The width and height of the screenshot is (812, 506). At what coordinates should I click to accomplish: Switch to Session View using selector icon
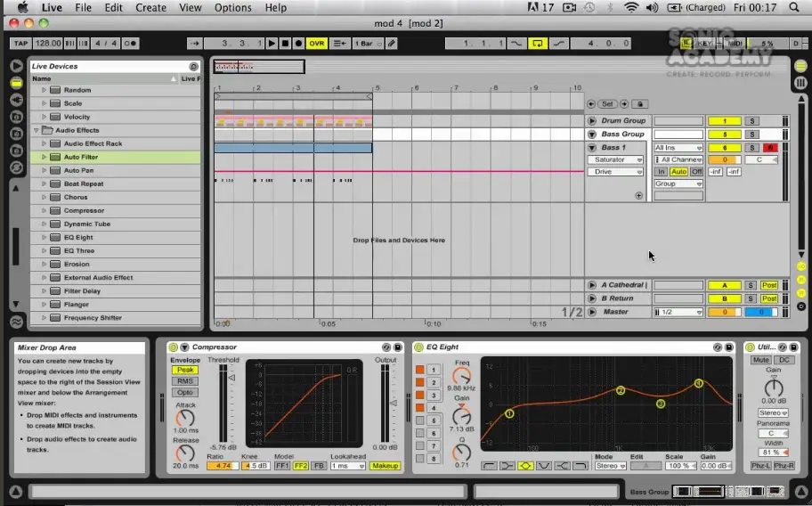click(x=800, y=82)
